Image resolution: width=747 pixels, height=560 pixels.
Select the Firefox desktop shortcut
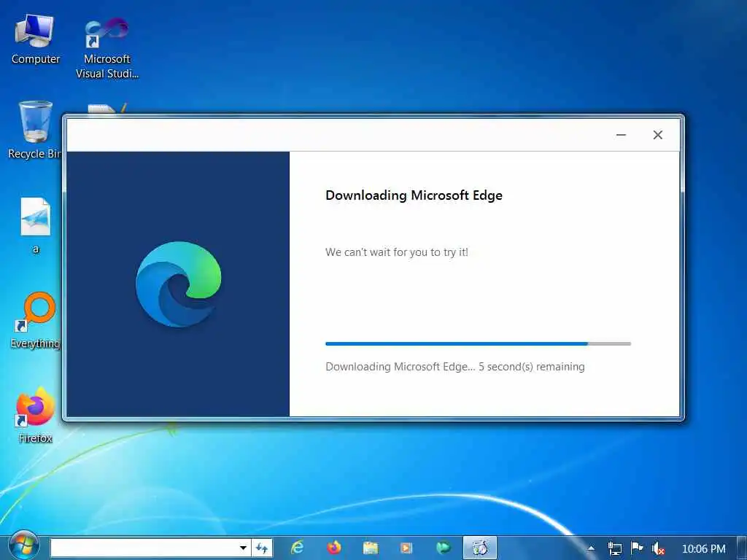coord(35,415)
